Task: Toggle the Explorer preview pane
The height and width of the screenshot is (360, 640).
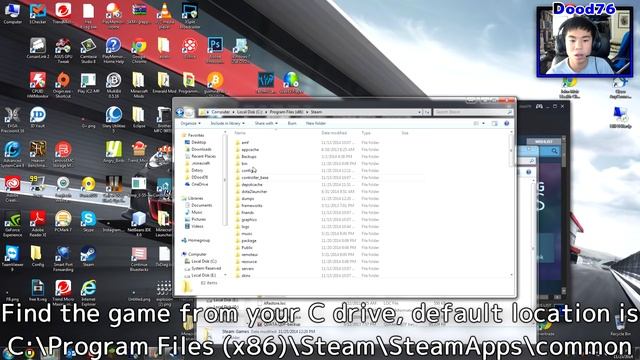Action: pyautogui.click(x=495, y=123)
